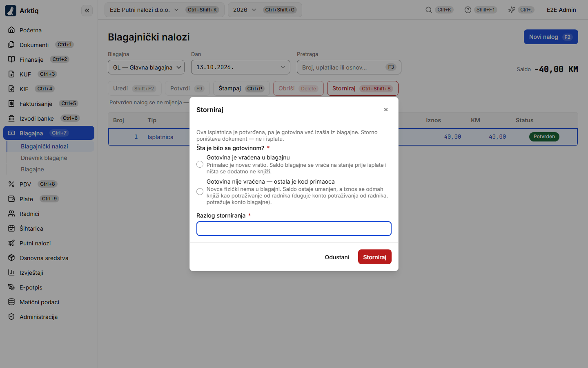Select 'Gotovina je vraćena u blagajnu' radio option
This screenshot has height=368, width=588.
200,164
